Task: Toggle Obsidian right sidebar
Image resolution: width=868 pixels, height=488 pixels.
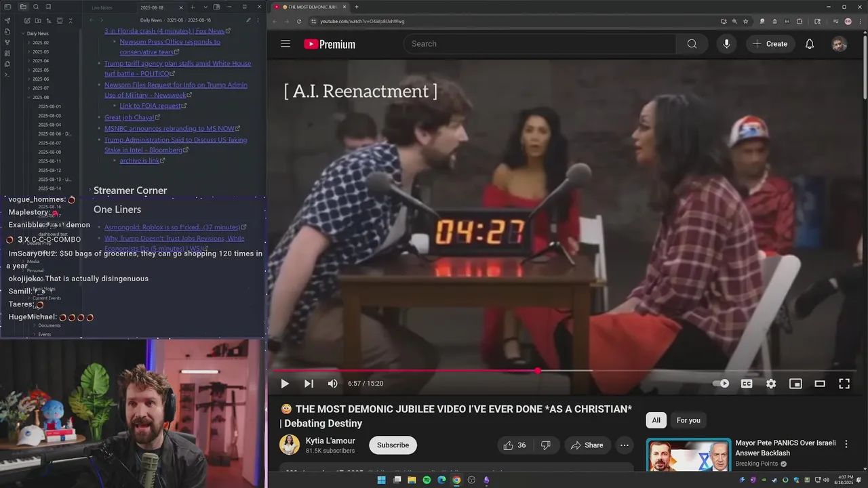Action: point(216,7)
